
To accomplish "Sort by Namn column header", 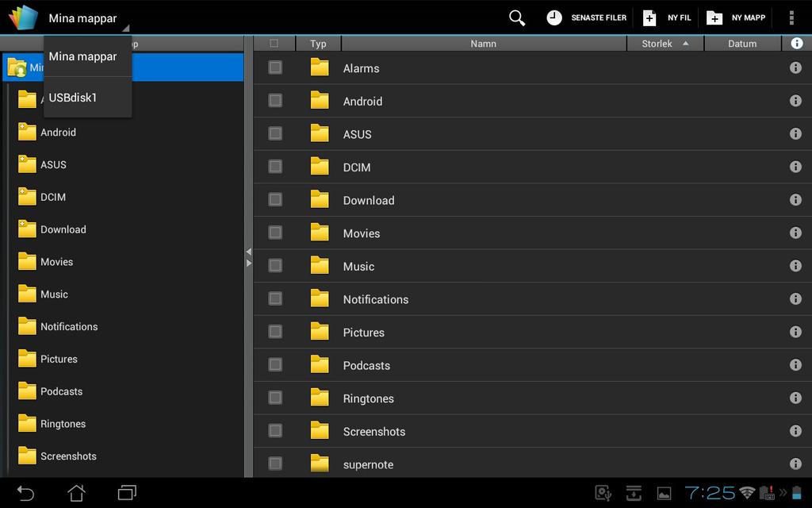I will click(x=483, y=44).
